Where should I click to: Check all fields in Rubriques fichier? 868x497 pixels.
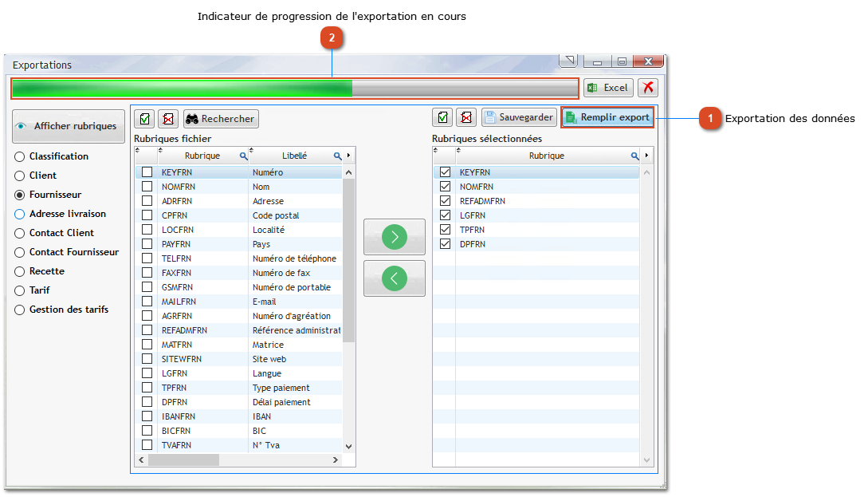(144, 119)
